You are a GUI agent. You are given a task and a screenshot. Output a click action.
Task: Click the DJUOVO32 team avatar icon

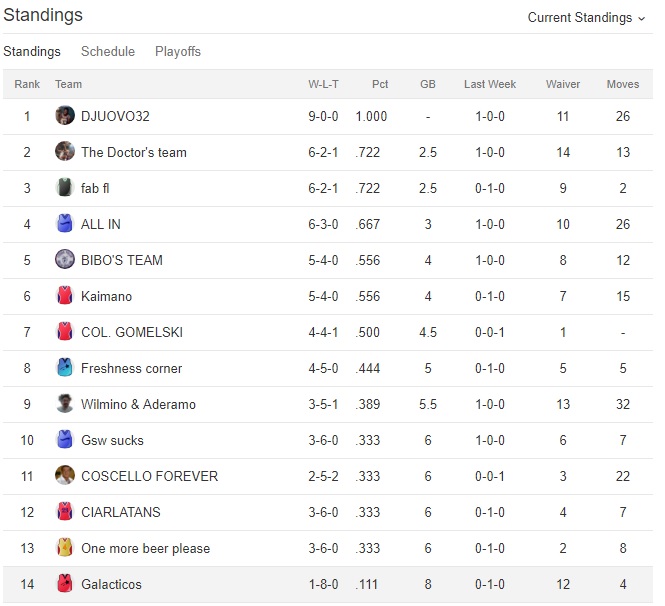point(65,116)
